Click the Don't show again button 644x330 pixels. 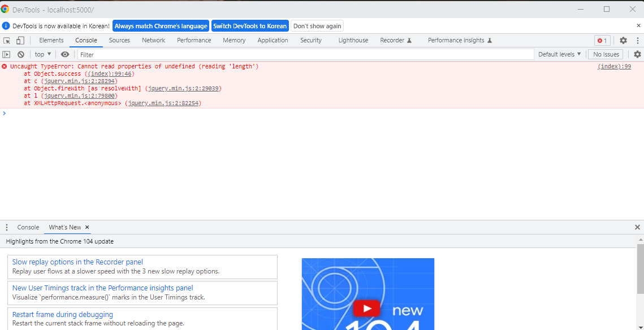(317, 26)
